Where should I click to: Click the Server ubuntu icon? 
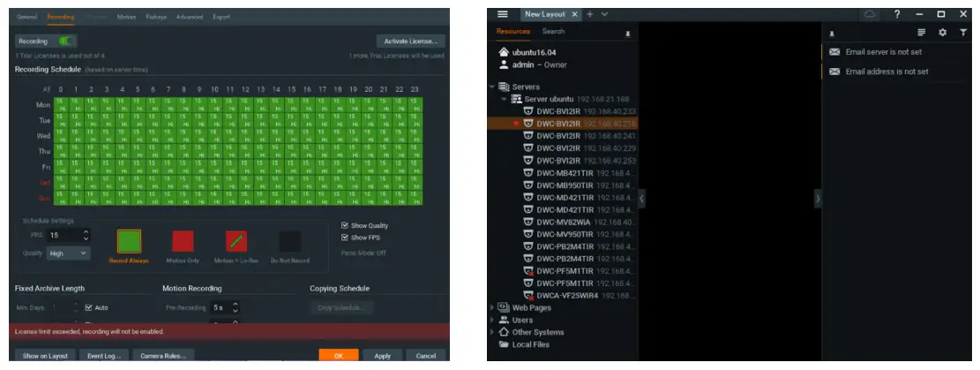click(516, 99)
